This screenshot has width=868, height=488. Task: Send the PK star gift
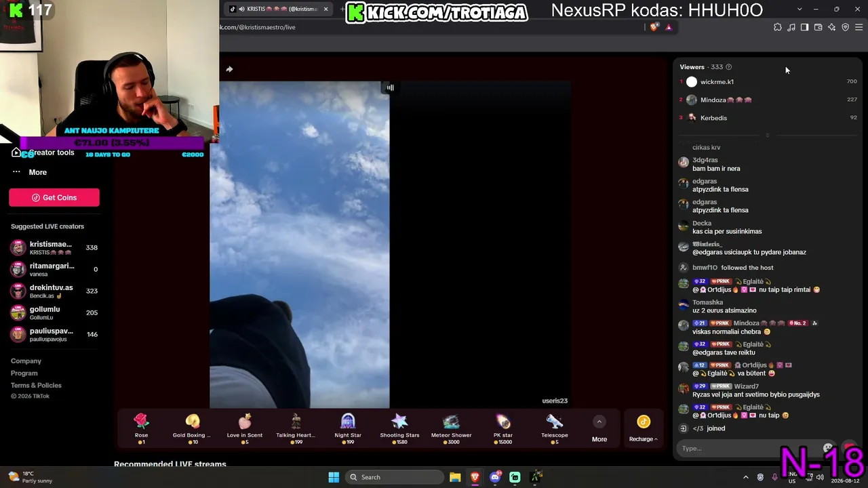click(503, 429)
